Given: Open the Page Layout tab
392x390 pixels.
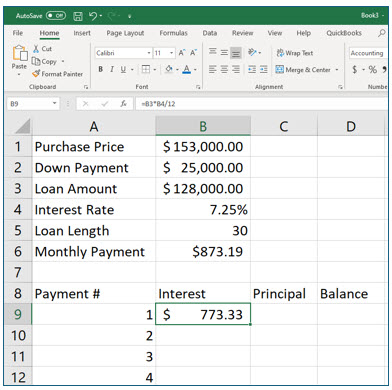Looking at the screenshot, I should click(125, 33).
